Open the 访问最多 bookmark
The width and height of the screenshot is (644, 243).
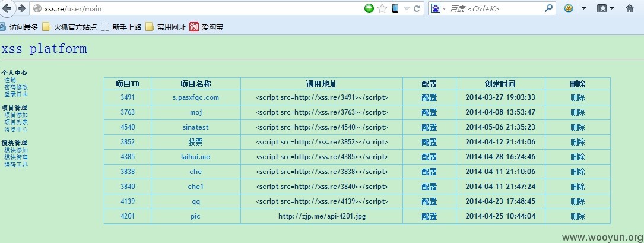(19, 27)
